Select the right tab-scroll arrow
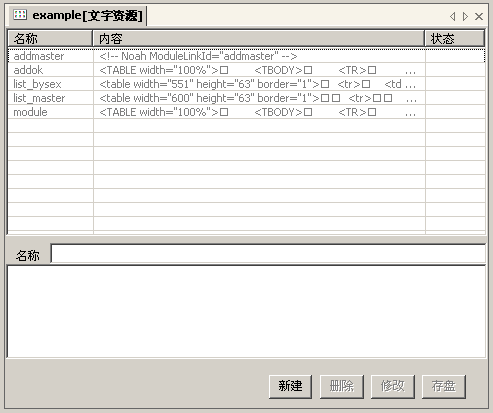Image resolution: width=493 pixels, height=413 pixels. tap(465, 16)
